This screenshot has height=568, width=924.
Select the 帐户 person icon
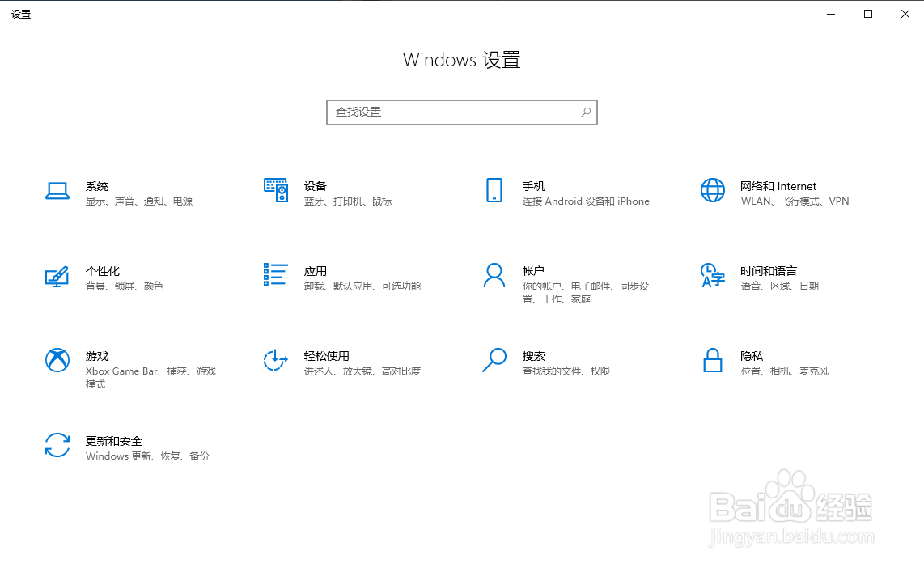[x=494, y=275]
